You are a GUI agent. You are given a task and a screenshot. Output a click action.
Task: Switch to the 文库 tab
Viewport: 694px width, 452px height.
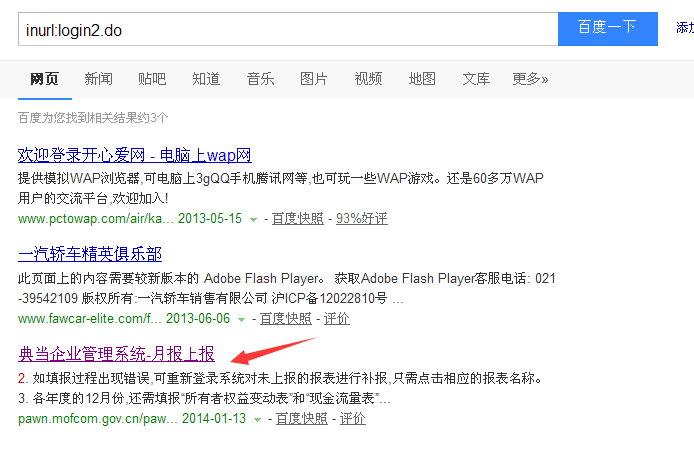476,79
